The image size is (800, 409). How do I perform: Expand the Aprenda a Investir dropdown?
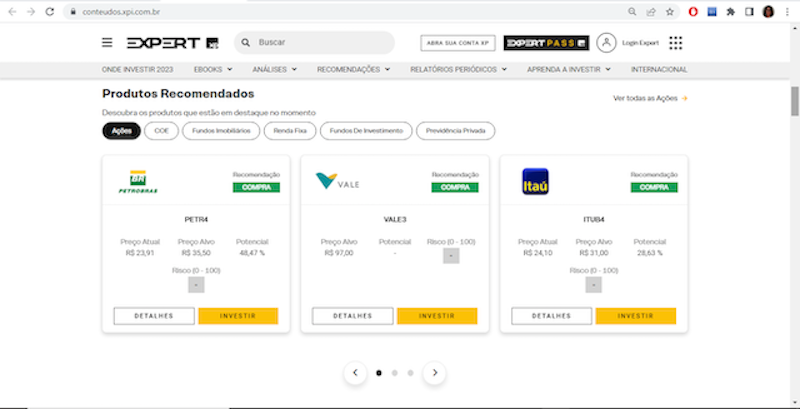point(569,69)
